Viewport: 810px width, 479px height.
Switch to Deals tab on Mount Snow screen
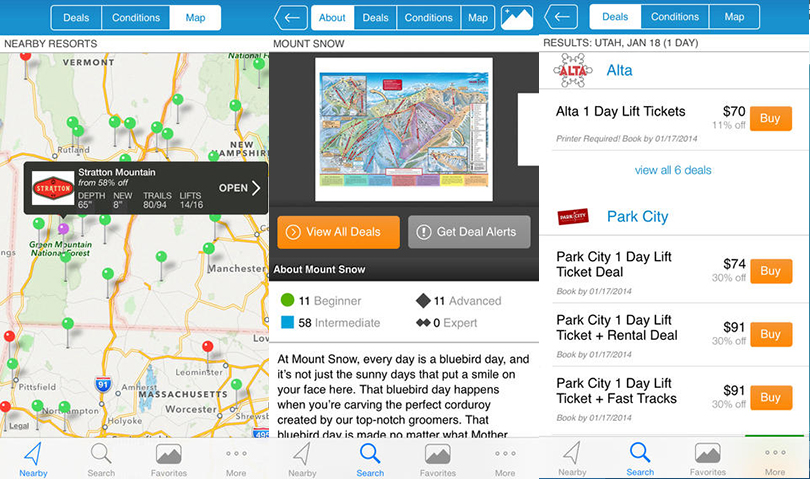coord(376,18)
